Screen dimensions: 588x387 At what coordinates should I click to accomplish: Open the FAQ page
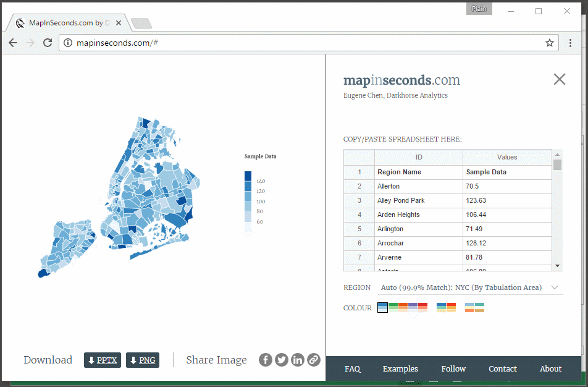353,369
